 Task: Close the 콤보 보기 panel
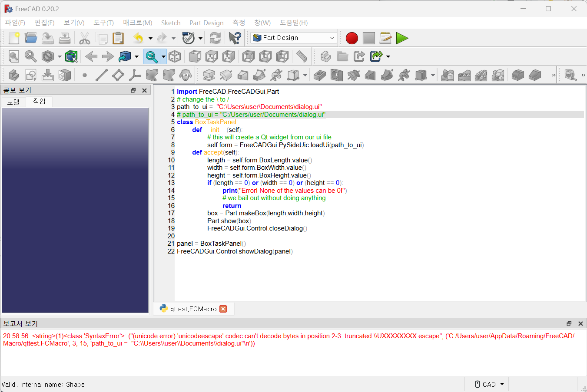tap(145, 90)
